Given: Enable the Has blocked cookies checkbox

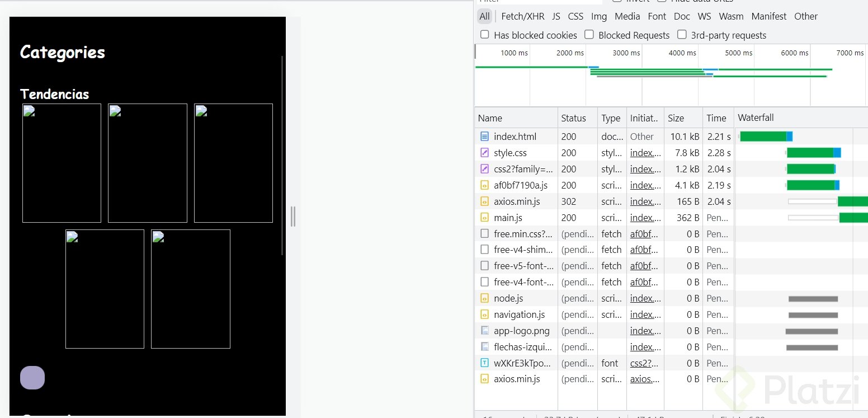Looking at the screenshot, I should (484, 35).
